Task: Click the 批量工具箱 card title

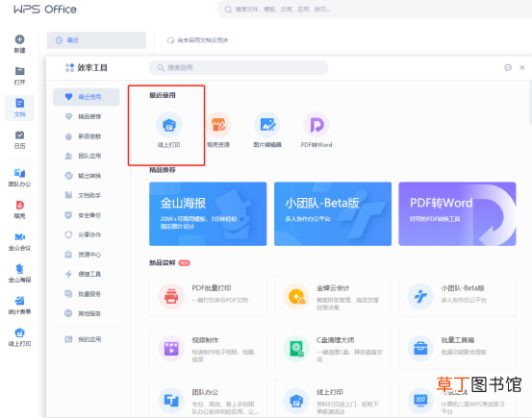Action: point(458,340)
